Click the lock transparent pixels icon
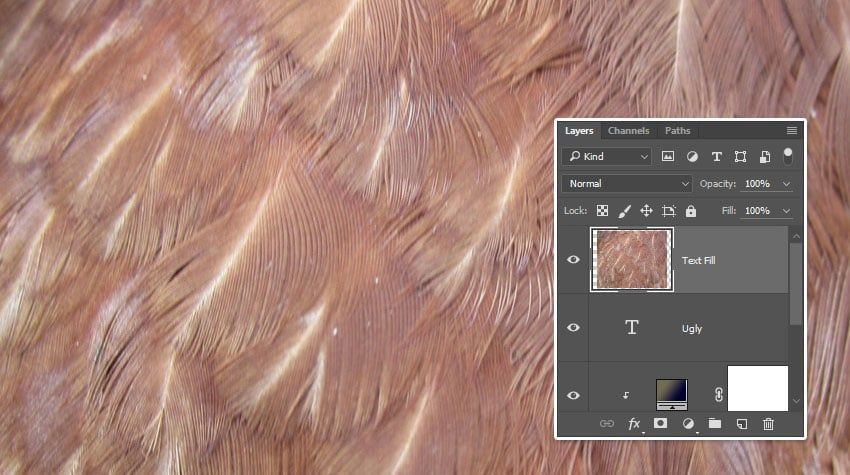This screenshot has width=850, height=475. pos(603,211)
